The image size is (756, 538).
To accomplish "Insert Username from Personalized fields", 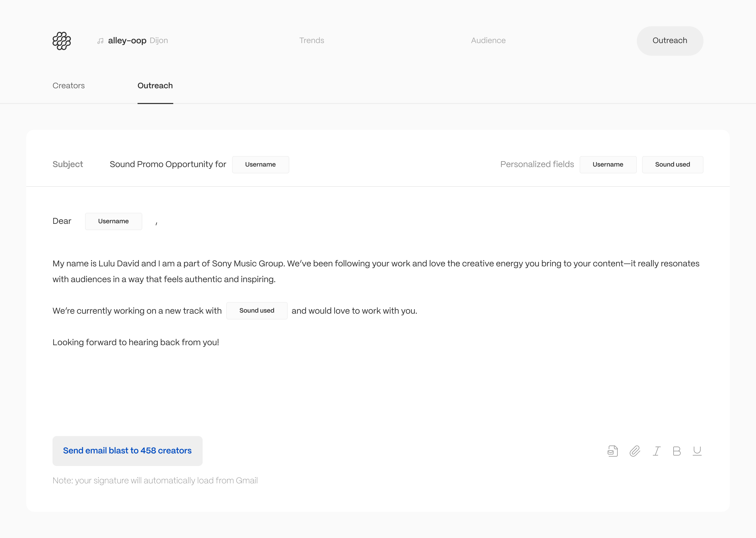I will click(608, 164).
